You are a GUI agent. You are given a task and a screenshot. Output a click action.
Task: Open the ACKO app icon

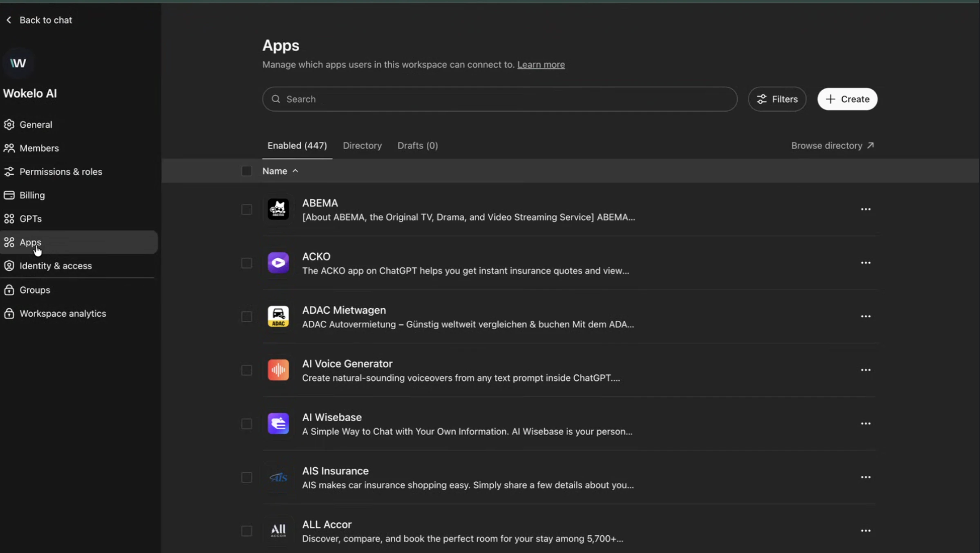coord(278,263)
